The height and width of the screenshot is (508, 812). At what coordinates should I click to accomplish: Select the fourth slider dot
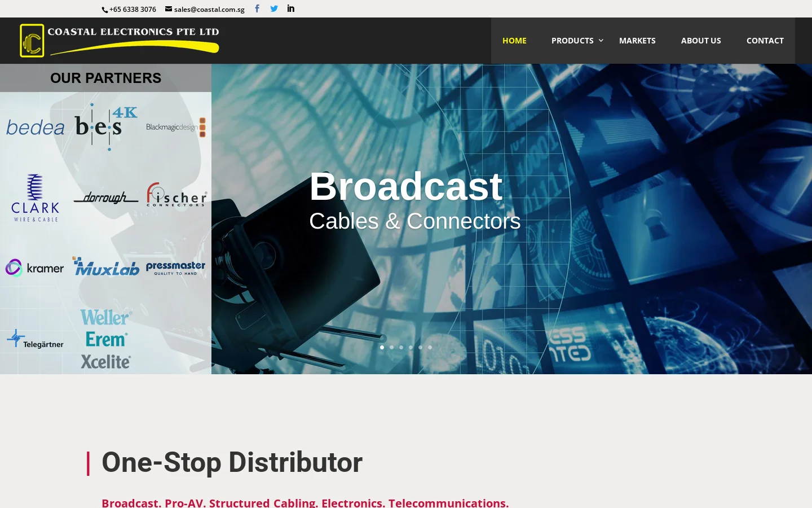point(411,347)
